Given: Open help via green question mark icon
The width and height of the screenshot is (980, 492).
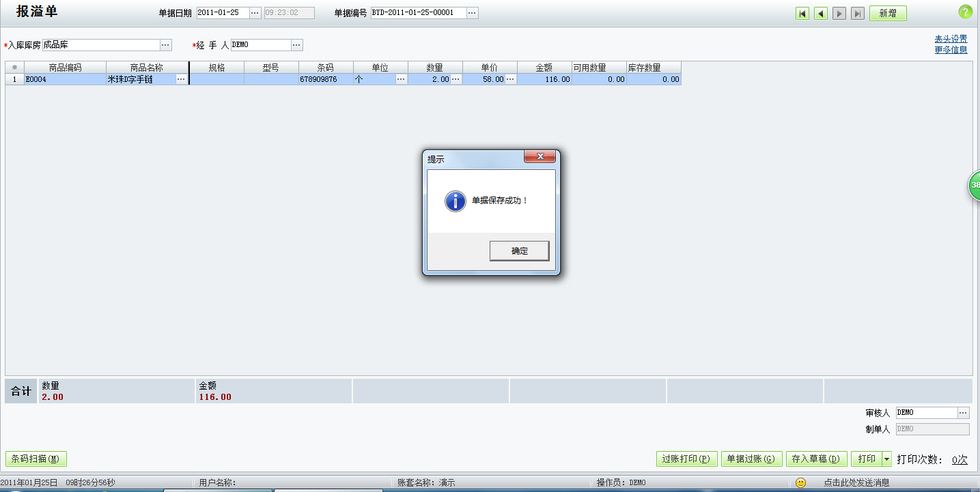Looking at the screenshot, I should click(x=965, y=12).
